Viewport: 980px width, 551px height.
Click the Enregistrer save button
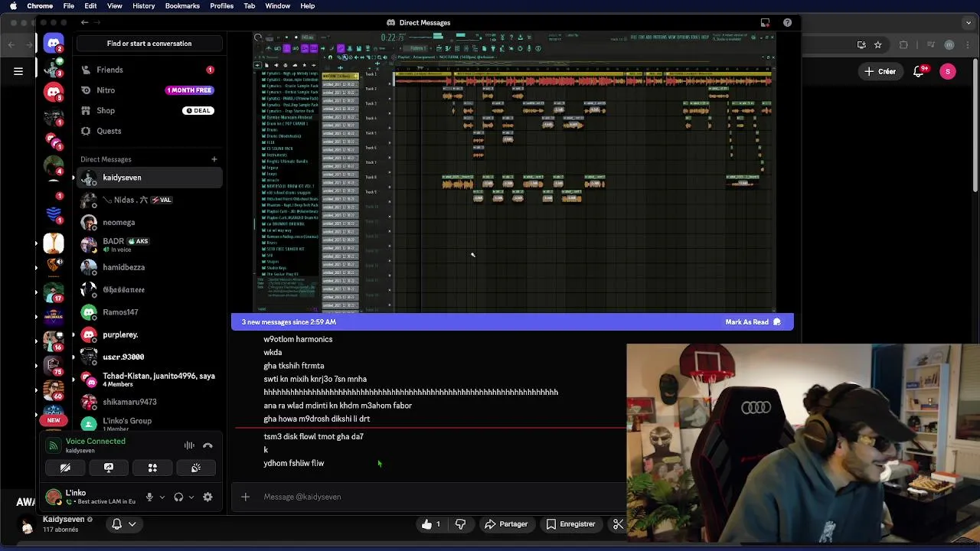(570, 524)
